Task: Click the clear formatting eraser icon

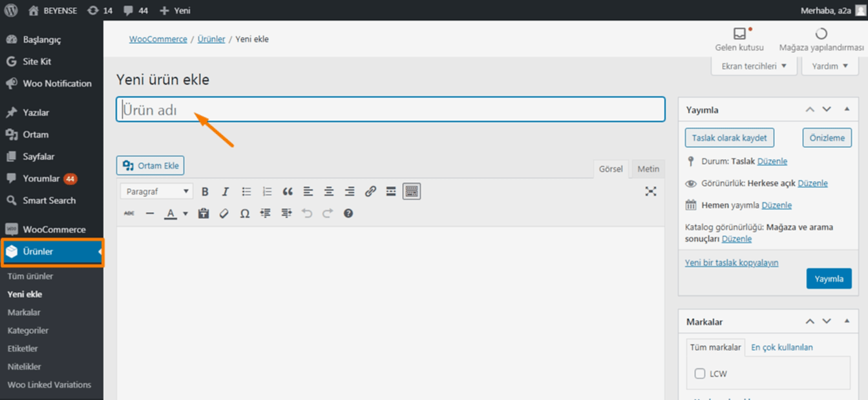Action: pos(224,213)
